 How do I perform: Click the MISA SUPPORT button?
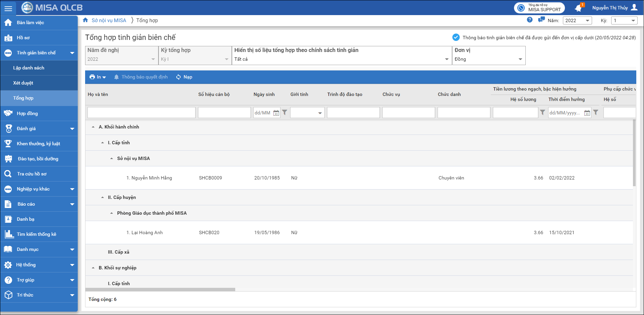click(539, 8)
